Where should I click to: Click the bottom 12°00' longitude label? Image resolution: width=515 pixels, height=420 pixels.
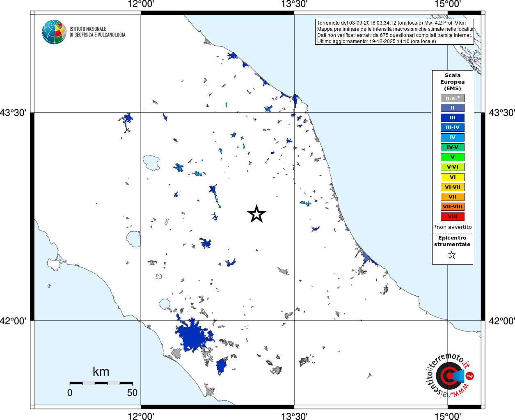pyautogui.click(x=141, y=416)
